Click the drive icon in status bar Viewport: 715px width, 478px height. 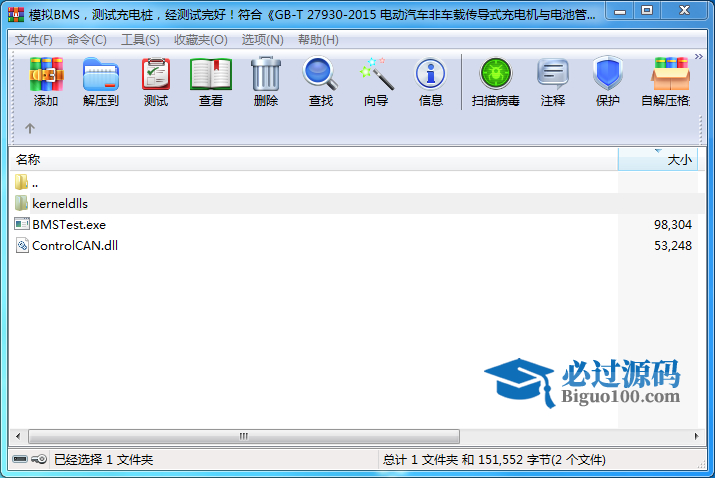click(20, 459)
